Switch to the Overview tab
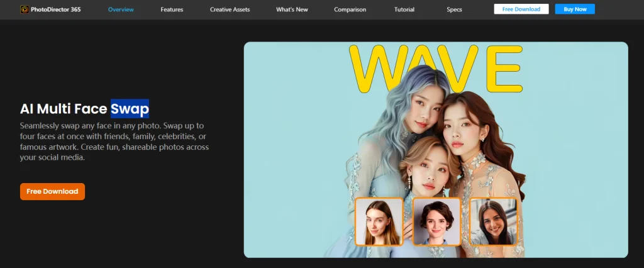Viewport: 644px width, 268px height. click(121, 9)
